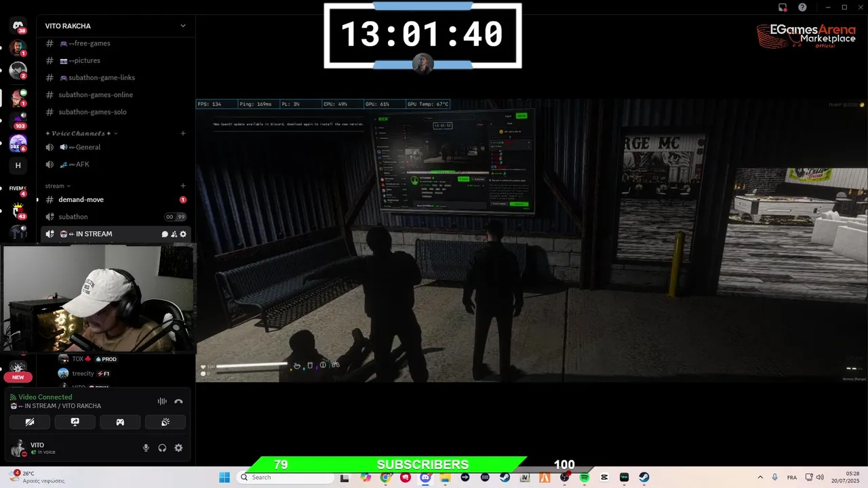868x488 pixels.
Task: Add a channel to stream category
Action: [183, 186]
